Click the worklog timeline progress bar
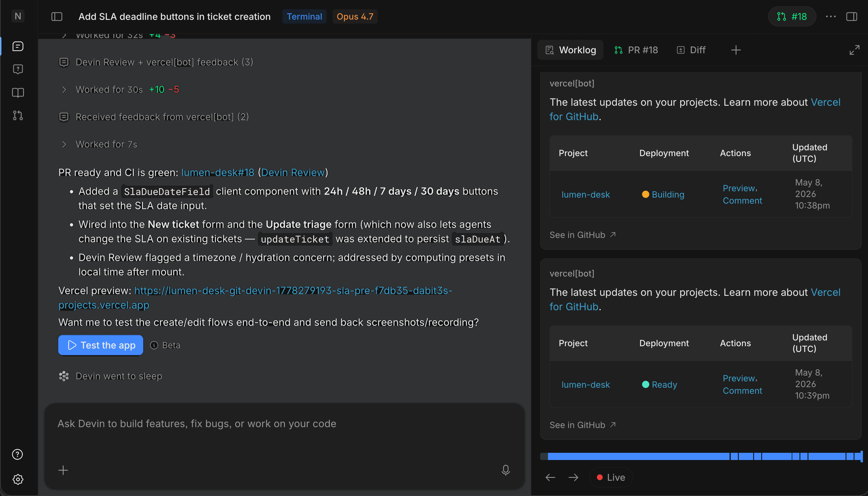The width and height of the screenshot is (868, 496). [701, 457]
